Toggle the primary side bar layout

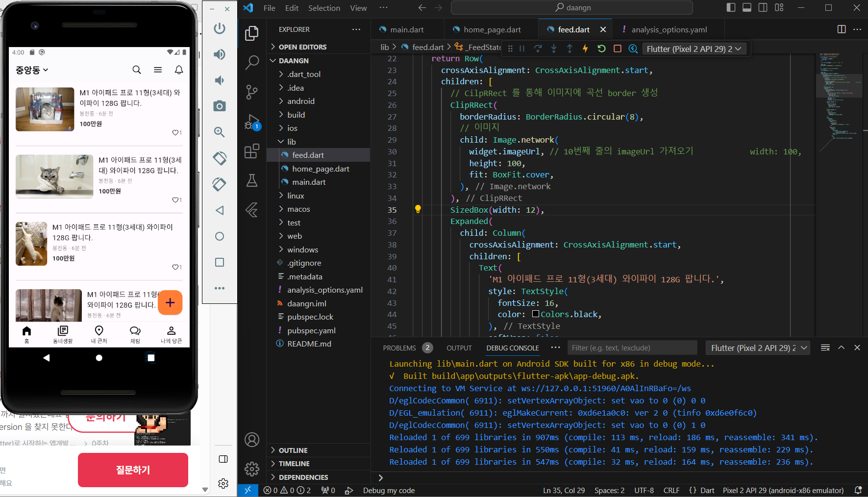[731, 7]
